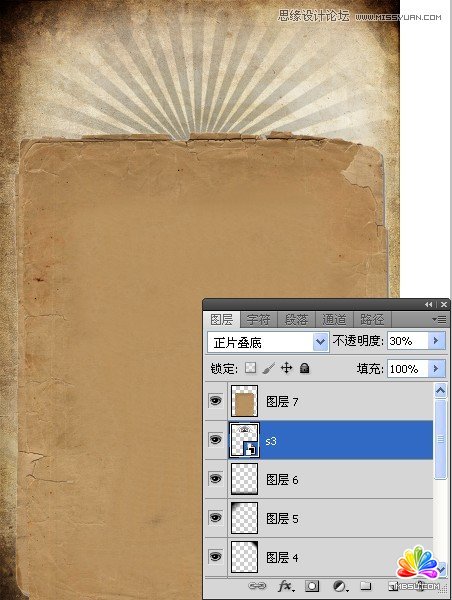This screenshot has height=600, width=452.
Task: Select layer name 图层 4
Action: pyautogui.click(x=282, y=558)
